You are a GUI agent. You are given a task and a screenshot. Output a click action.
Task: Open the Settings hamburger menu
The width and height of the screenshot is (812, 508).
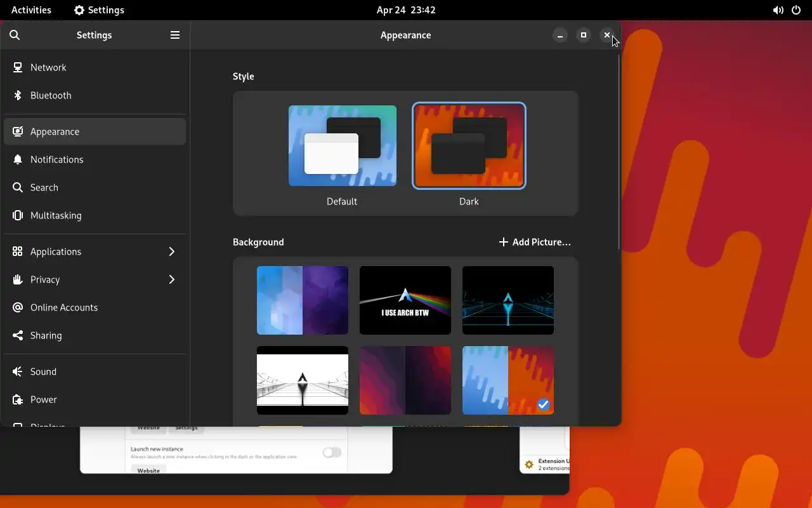click(175, 35)
